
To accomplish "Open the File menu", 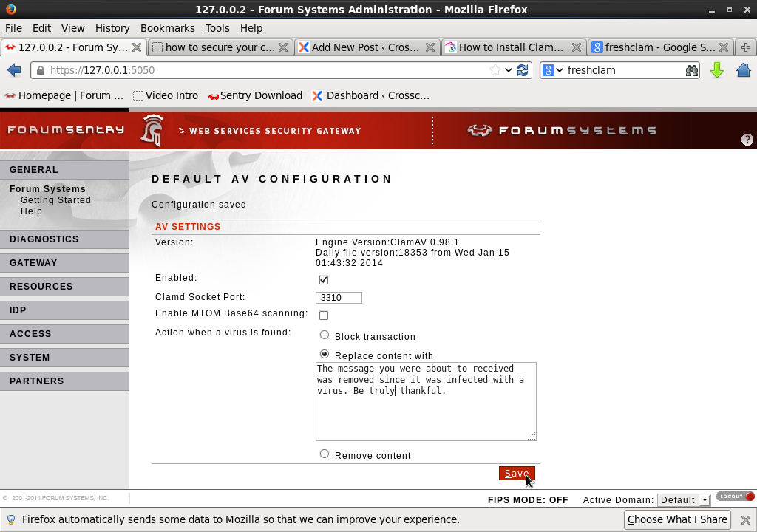I will coord(13,28).
